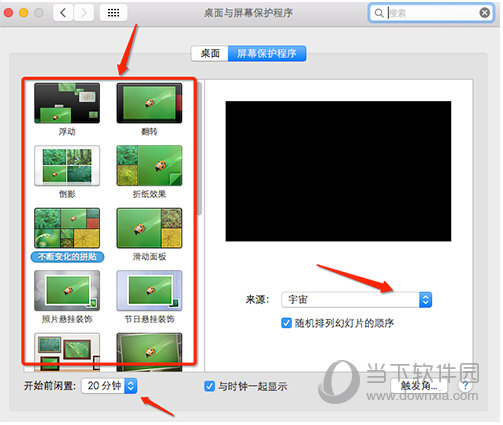The height and width of the screenshot is (425, 503).
Task: Select the 翻转 screen saver thumbnail
Action: [x=149, y=103]
